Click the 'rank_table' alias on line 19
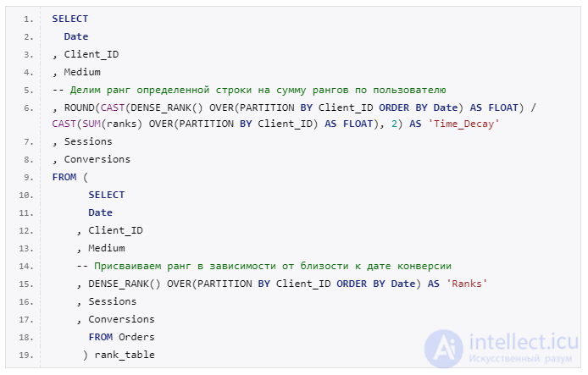This screenshot has height=375, width=588. click(x=125, y=355)
